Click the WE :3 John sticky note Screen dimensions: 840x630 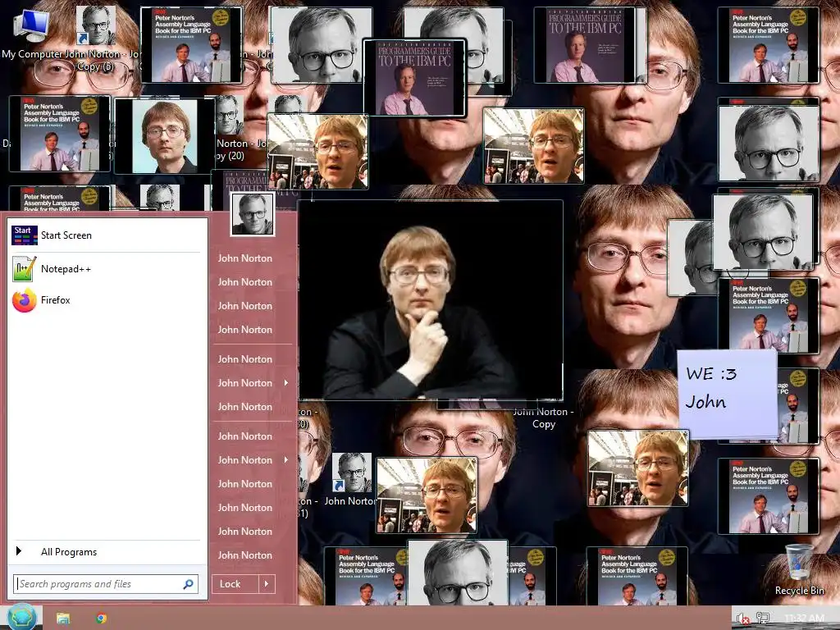click(728, 394)
